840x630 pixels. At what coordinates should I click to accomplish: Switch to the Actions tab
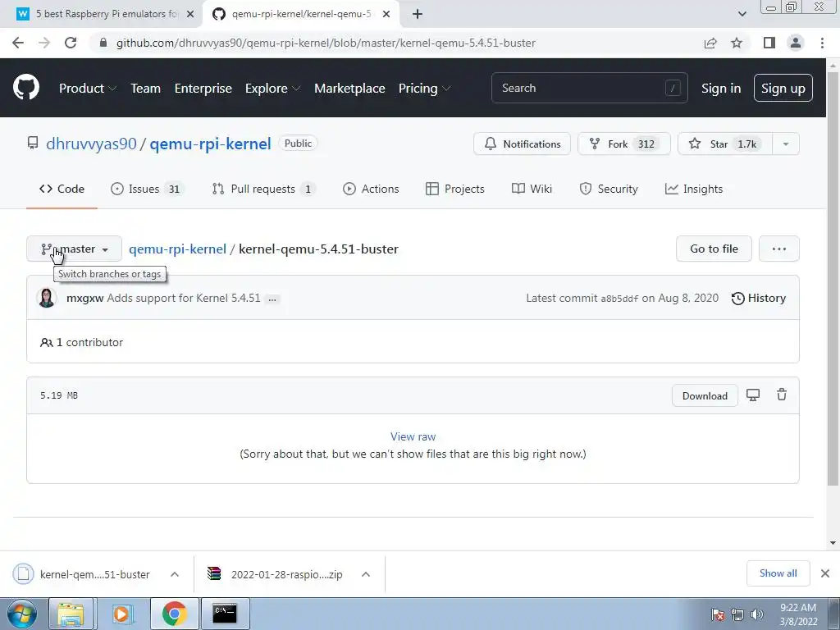371,189
